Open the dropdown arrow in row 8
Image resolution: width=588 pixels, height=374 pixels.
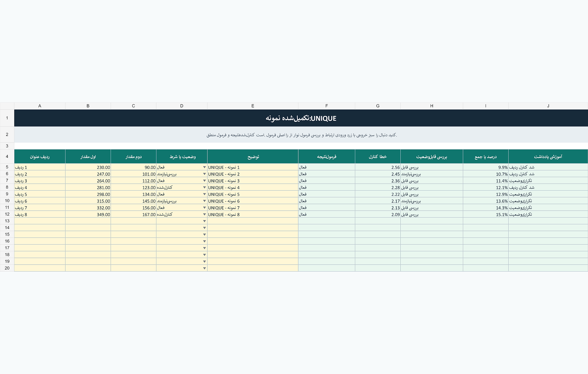pyautogui.click(x=204, y=188)
